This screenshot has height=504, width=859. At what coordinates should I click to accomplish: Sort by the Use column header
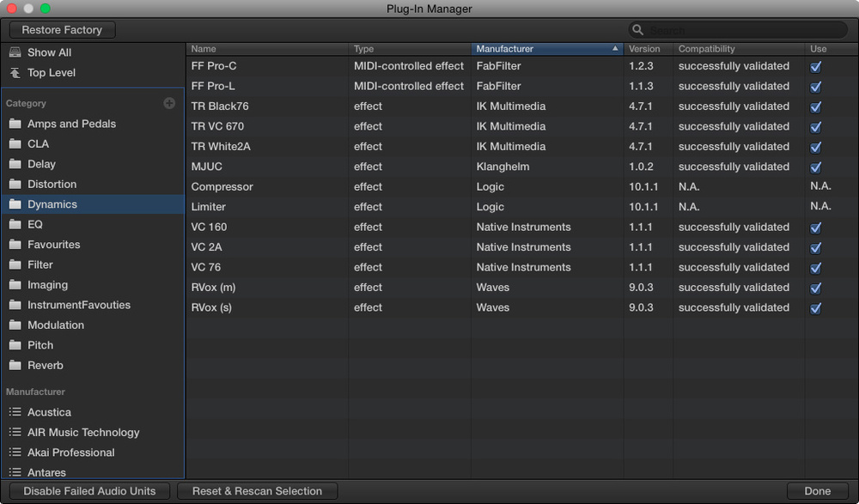tap(832, 49)
